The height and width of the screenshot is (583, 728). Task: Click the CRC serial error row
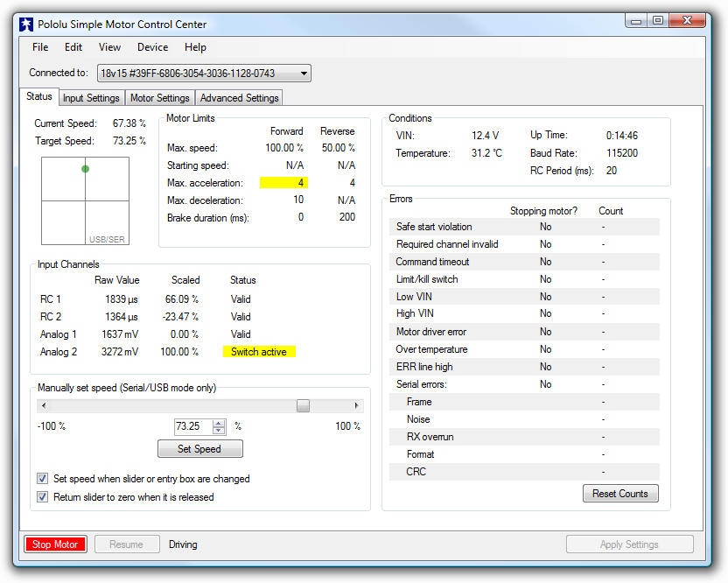pyautogui.click(x=525, y=472)
